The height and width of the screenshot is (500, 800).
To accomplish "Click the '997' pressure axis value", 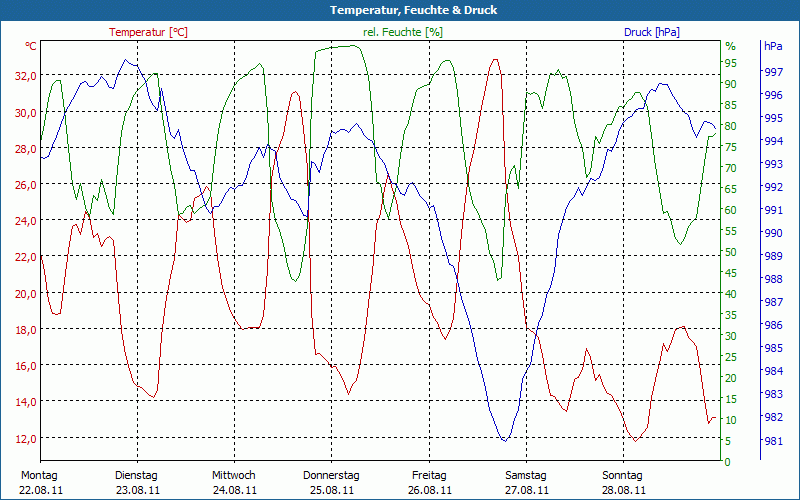I will [x=774, y=72].
